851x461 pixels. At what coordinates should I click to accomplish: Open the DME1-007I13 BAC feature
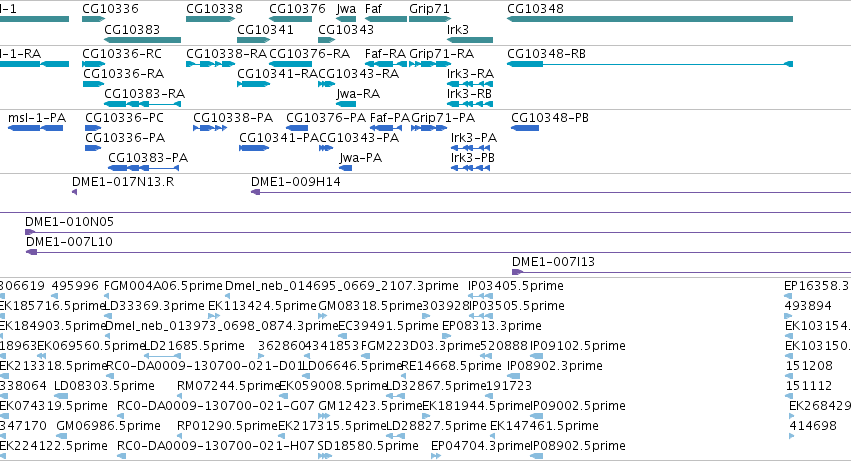pos(681,272)
